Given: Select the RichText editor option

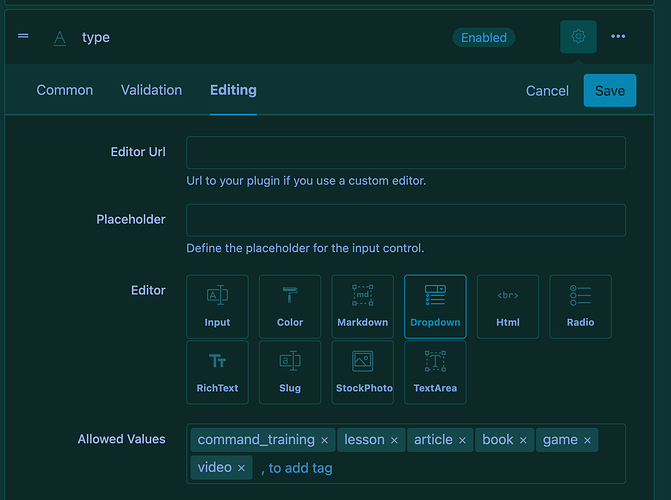Looking at the screenshot, I should pyautogui.click(x=217, y=372).
